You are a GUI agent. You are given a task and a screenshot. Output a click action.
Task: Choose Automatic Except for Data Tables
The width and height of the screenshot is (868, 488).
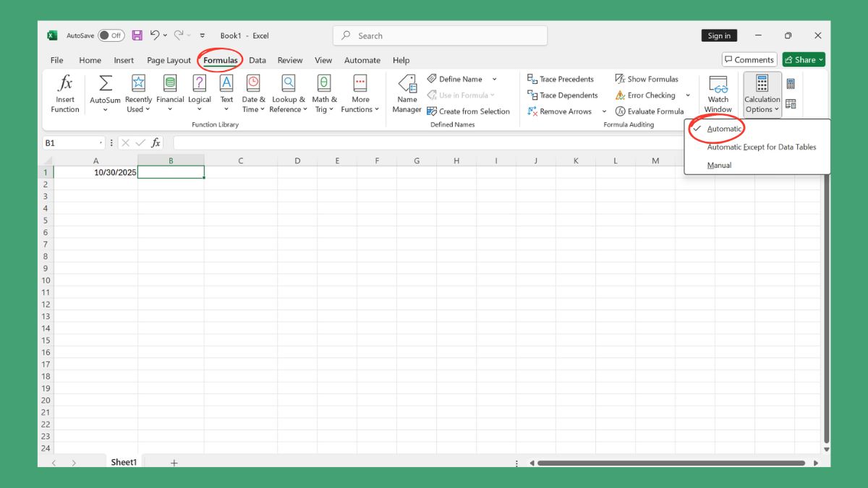[x=761, y=147]
